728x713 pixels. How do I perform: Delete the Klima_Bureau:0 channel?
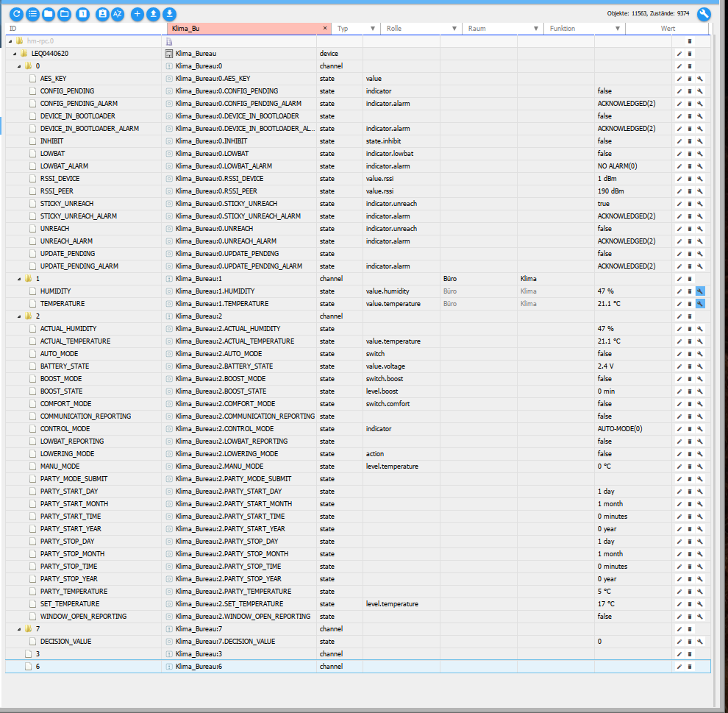click(690, 66)
